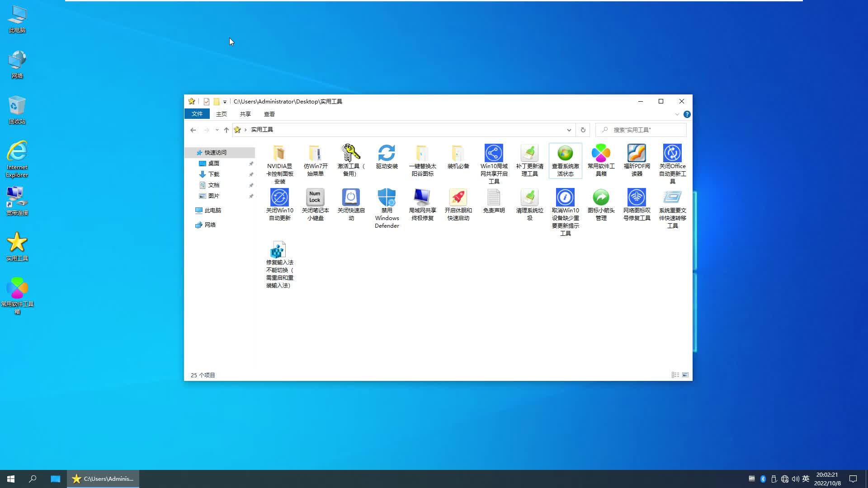868x488 pixels.
Task: Toggle the pin on 下载 folder
Action: (251, 174)
